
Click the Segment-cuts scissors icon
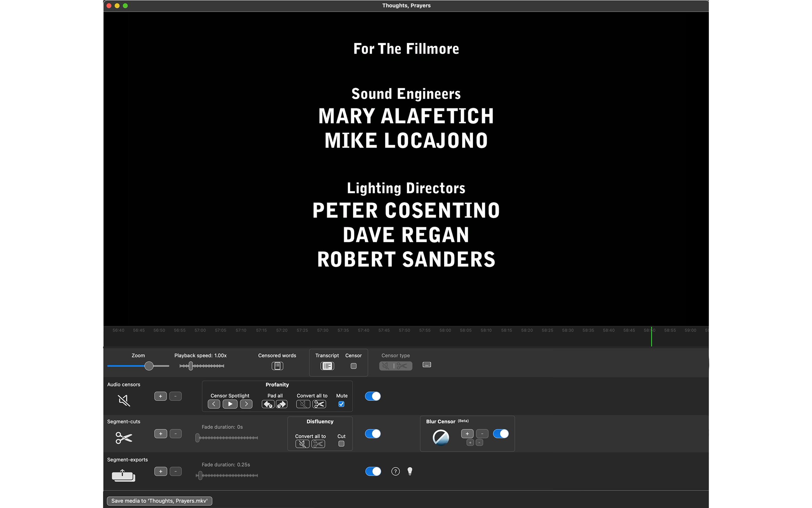point(124,438)
